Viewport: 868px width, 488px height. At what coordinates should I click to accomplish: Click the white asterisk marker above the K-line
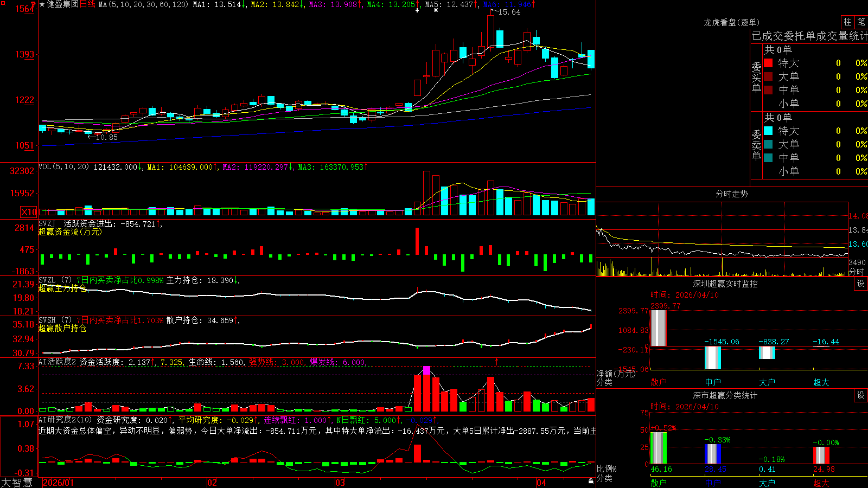tap(436, 10)
